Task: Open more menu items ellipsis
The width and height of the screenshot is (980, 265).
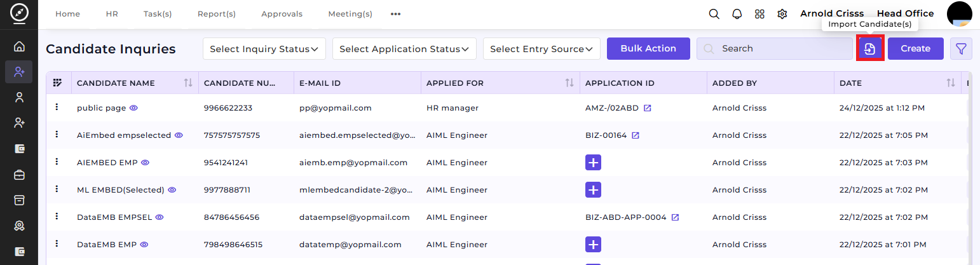Action: 396,14
